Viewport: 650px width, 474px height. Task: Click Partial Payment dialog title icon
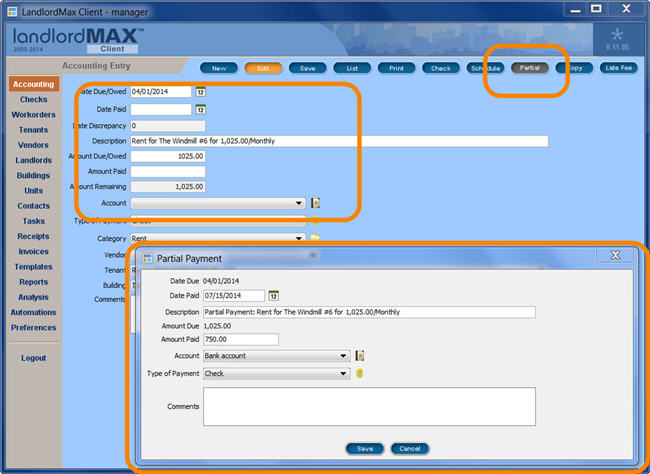[147, 258]
